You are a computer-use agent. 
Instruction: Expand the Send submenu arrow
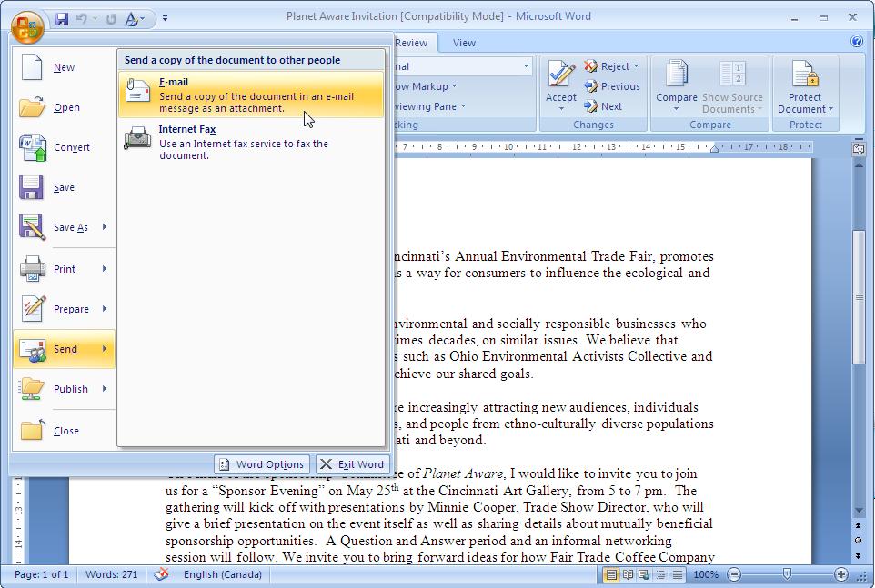(105, 349)
